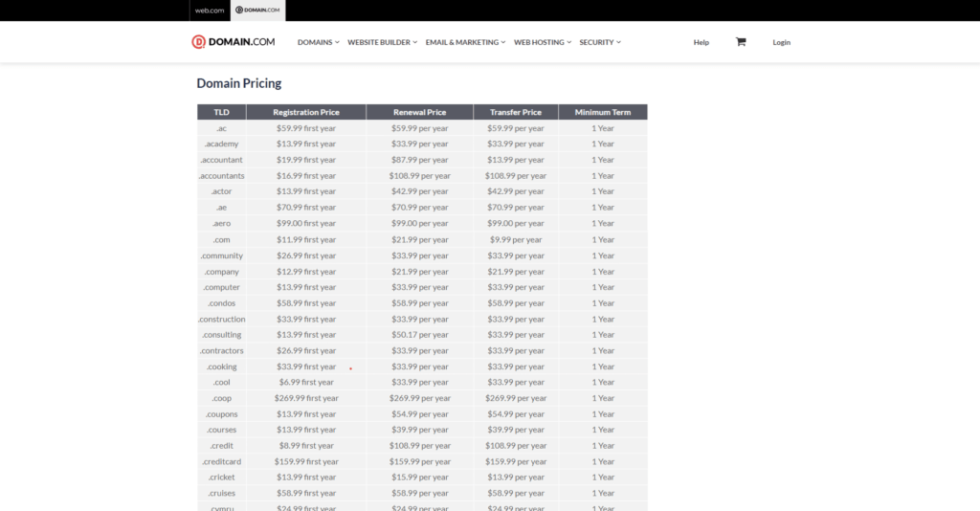
Task: Click .courses renewal price $39.99 per year
Action: [x=420, y=430]
